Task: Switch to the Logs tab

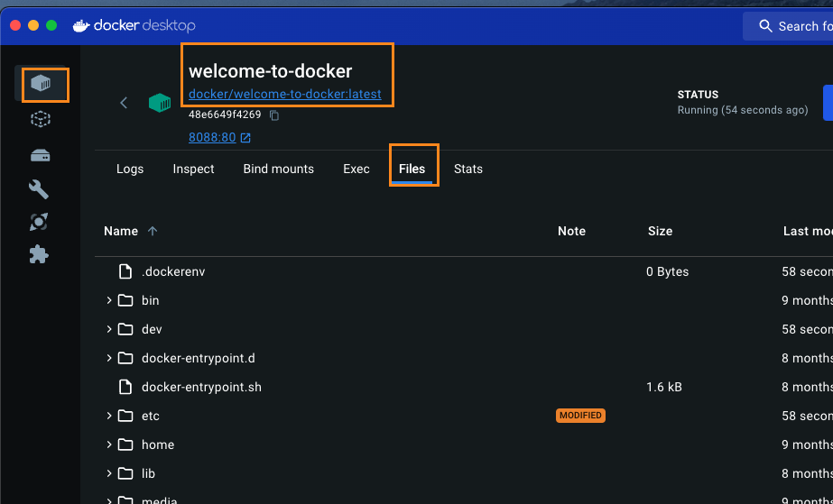Action: tap(130, 169)
